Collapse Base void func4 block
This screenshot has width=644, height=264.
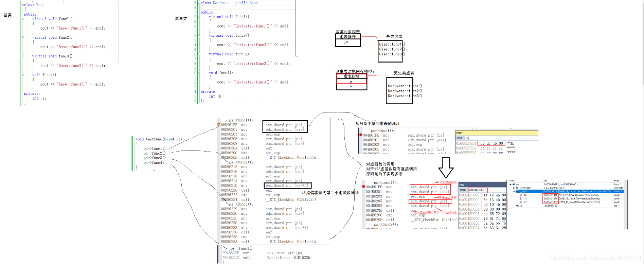tap(23, 75)
